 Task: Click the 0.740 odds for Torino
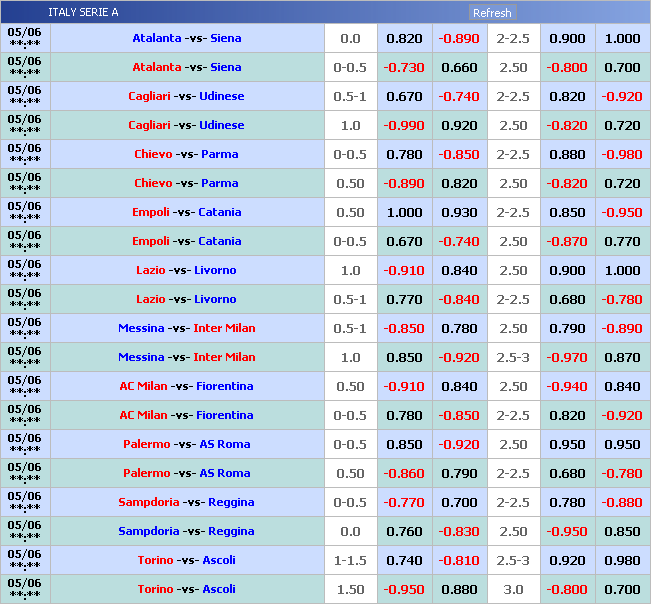(x=405, y=561)
